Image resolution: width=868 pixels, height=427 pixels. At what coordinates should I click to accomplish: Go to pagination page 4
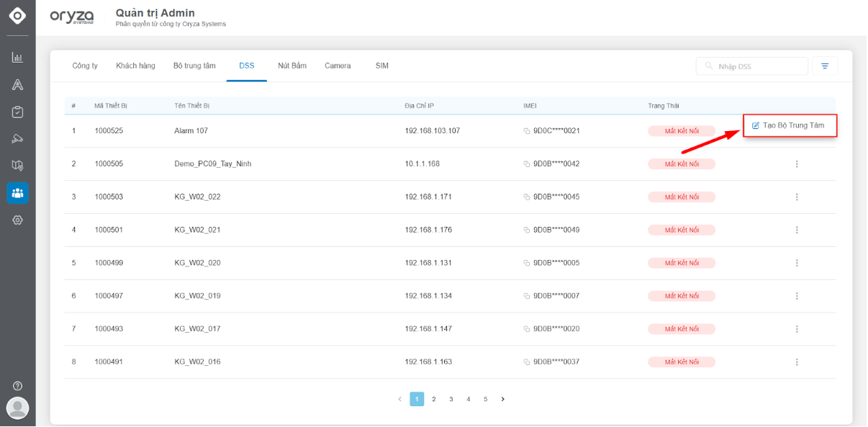[x=469, y=399]
